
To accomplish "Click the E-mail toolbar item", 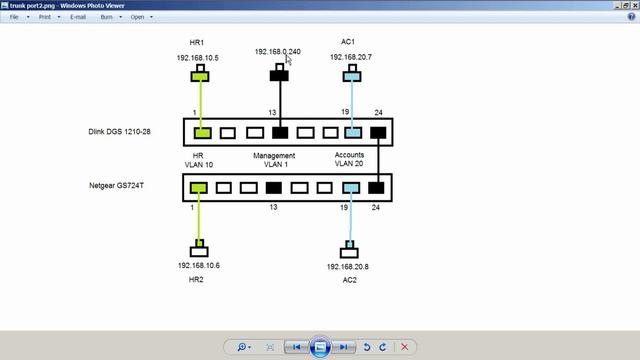I will click(78, 17).
